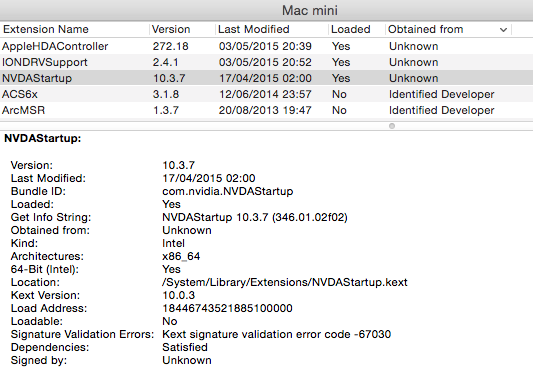Viewport: 533px width, 377px height.
Task: Grab the split pane divider handle dot
Action: [x=392, y=126]
